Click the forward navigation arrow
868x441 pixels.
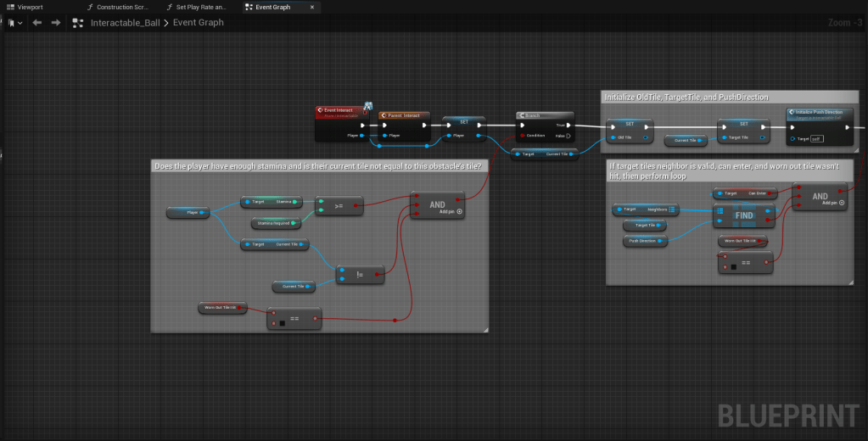[x=56, y=23]
